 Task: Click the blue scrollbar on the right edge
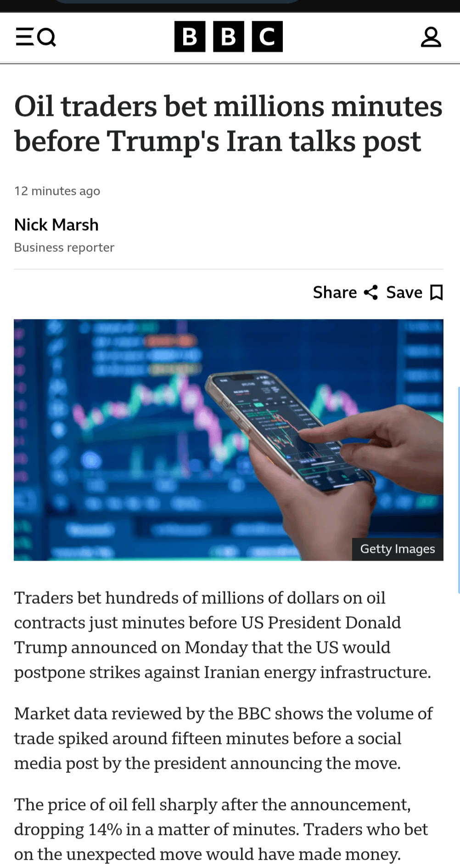coord(458,489)
